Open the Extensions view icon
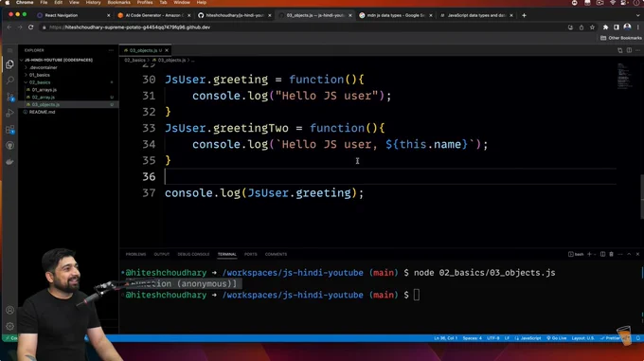 9,130
